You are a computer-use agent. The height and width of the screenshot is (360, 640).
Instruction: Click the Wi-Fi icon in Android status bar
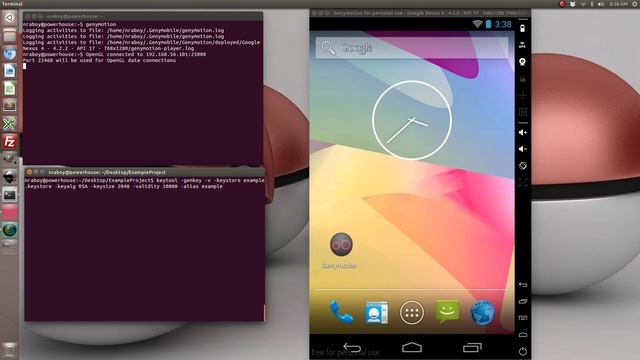477,24
